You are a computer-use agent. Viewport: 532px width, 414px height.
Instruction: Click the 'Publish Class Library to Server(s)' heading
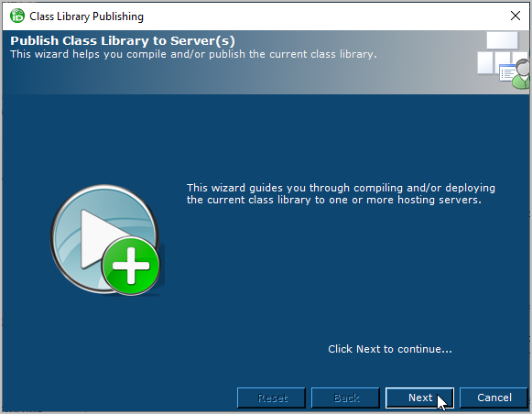tap(123, 40)
